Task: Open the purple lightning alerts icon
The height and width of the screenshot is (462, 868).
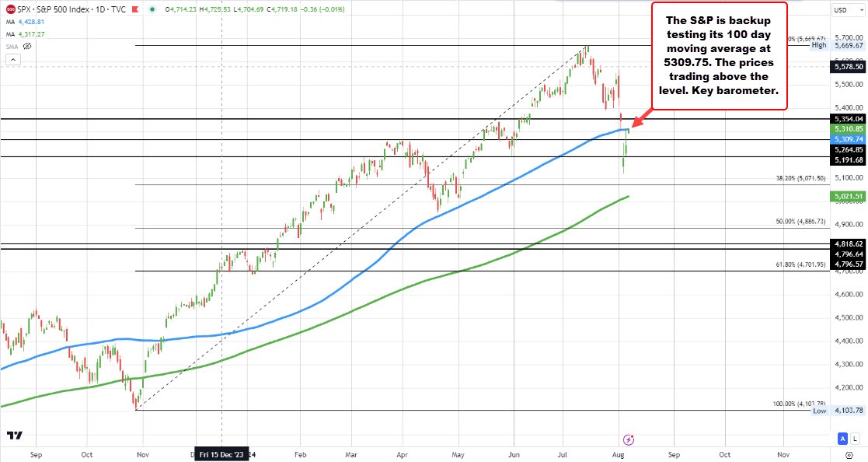Action: 629,439
